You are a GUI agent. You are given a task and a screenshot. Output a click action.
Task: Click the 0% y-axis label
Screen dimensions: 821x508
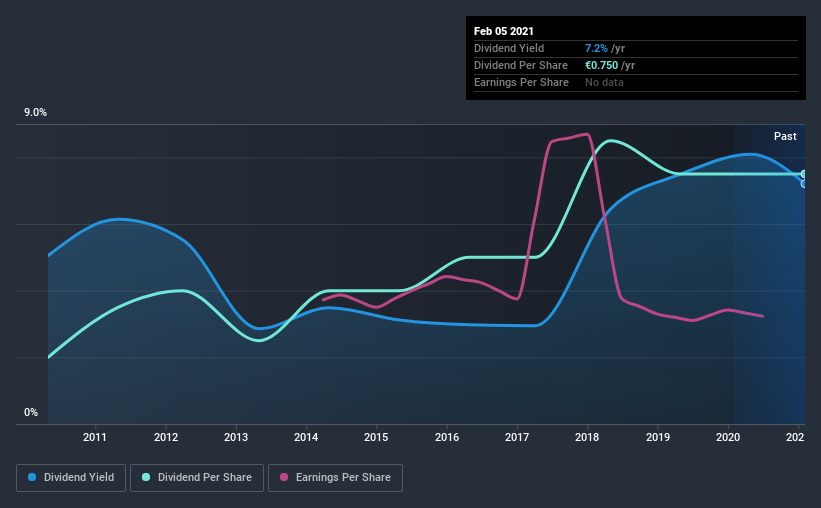click(x=31, y=413)
